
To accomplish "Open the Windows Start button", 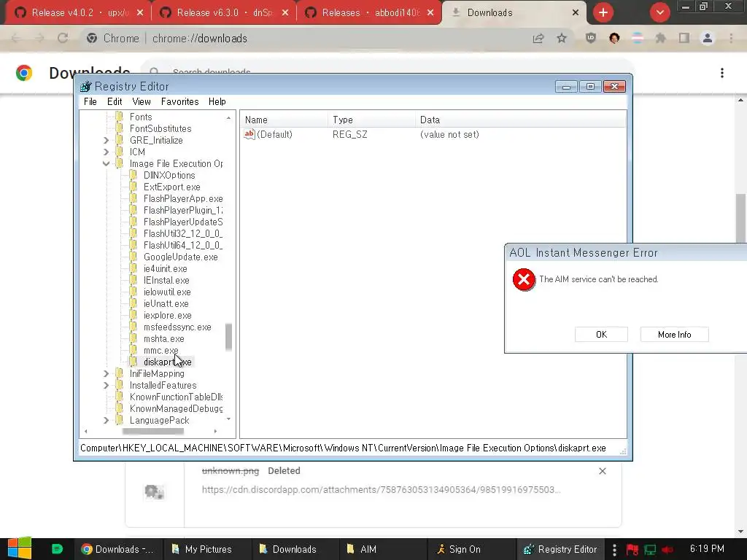I will coord(20,548).
